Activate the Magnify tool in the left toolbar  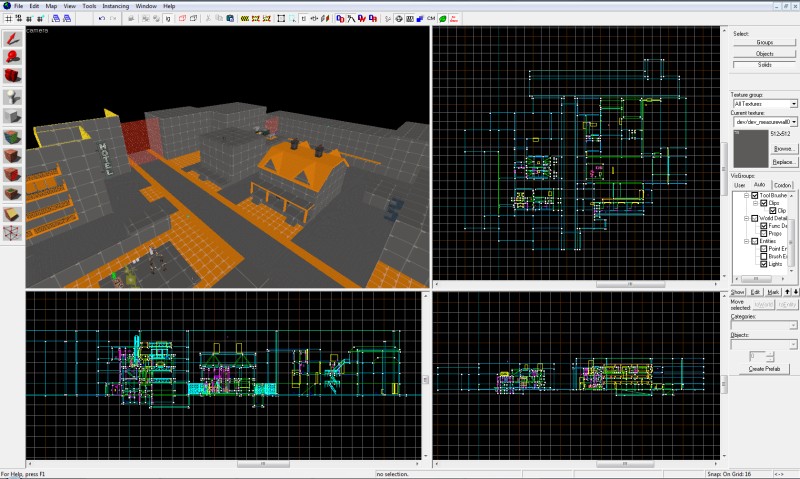tap(12, 58)
